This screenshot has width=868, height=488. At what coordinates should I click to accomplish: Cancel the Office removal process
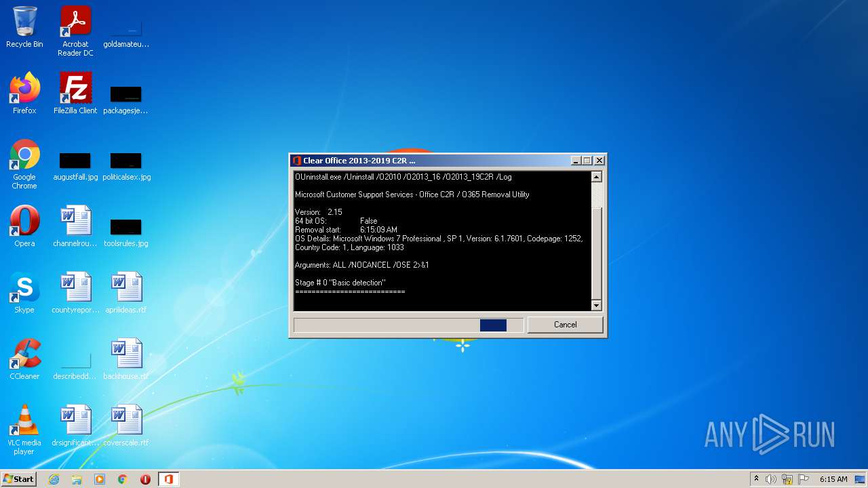(x=565, y=325)
